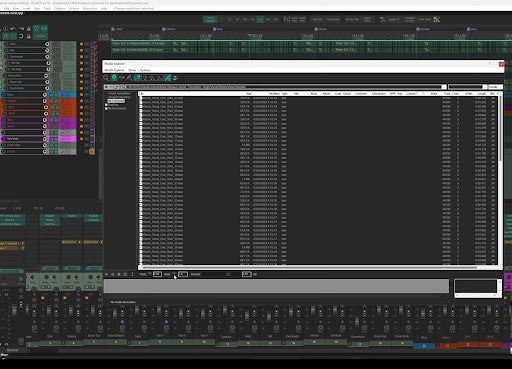This screenshot has width=512, height=369.
Task: Sort file list by Description column
Action: pyautogui.click(x=379, y=94)
